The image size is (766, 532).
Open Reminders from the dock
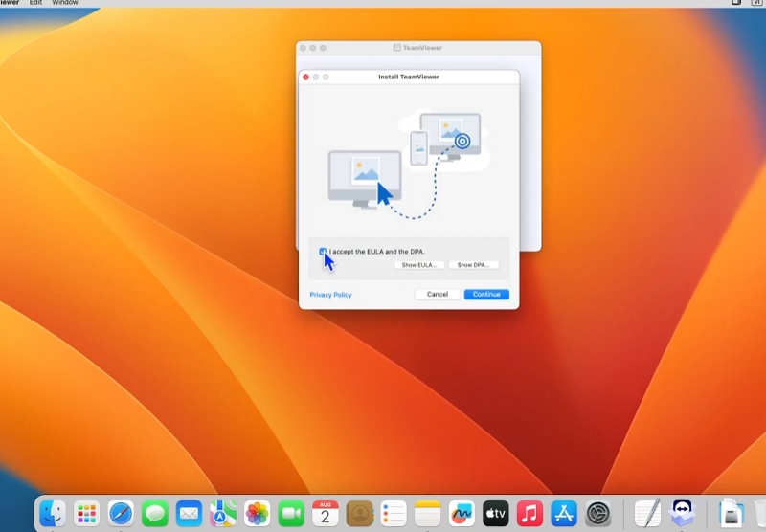[x=394, y=514]
